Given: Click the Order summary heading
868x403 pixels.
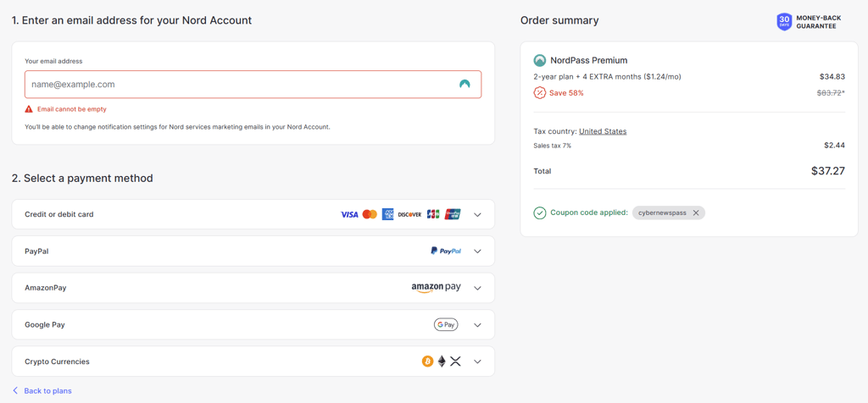Looking at the screenshot, I should click(559, 20).
